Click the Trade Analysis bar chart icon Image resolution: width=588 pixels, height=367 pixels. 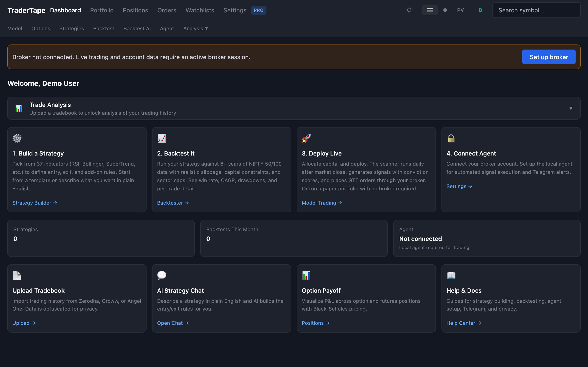[x=18, y=108]
